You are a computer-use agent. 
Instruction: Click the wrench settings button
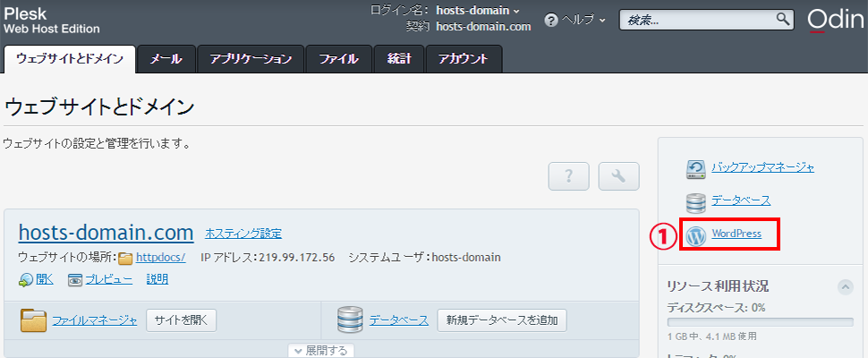(x=619, y=176)
